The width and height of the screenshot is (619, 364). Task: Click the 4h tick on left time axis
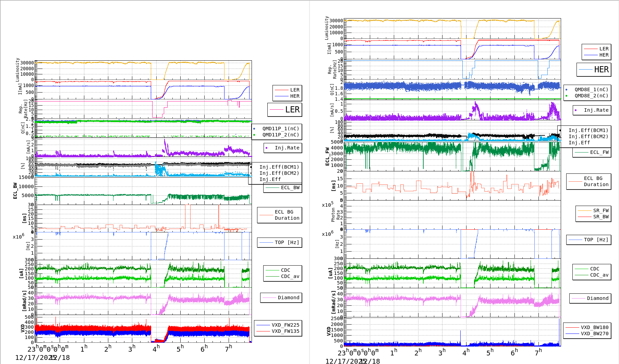pos(156,349)
